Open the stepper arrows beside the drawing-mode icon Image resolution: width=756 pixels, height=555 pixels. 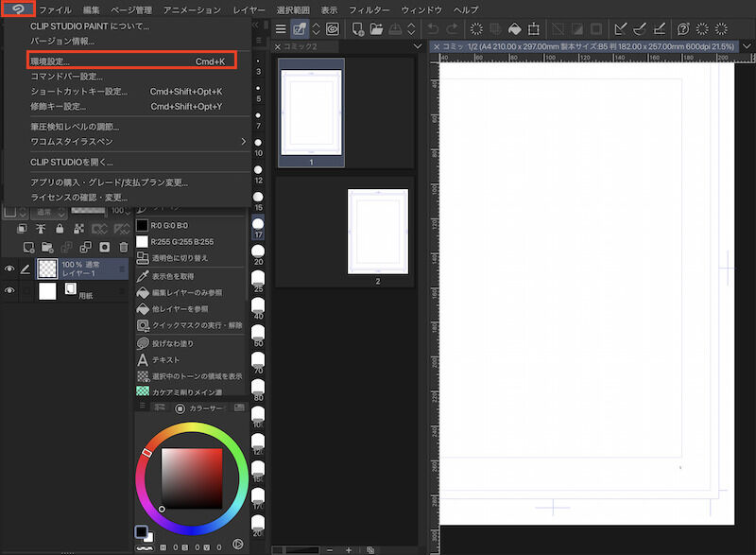316,29
